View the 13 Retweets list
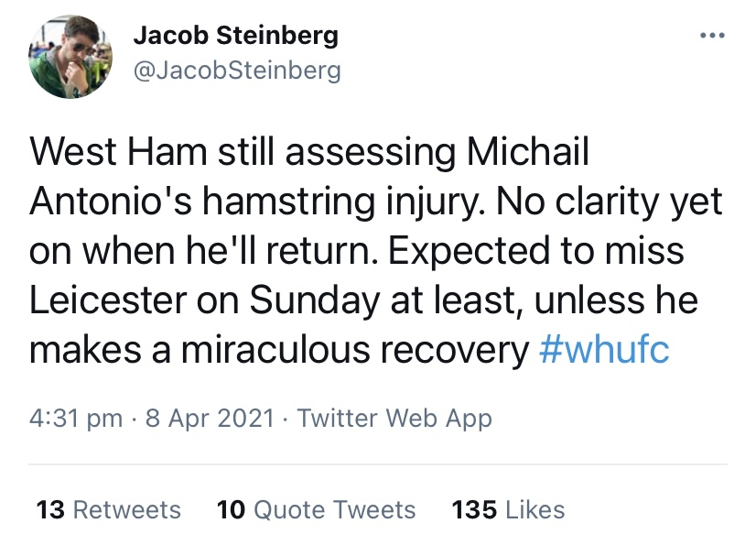Viewport: 756px width, 545px height. pyautogui.click(x=109, y=510)
